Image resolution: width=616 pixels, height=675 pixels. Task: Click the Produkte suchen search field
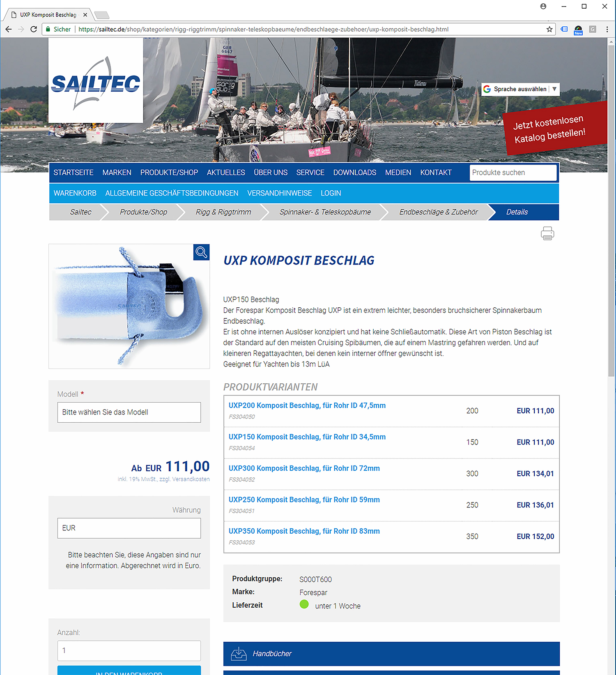pos(513,173)
